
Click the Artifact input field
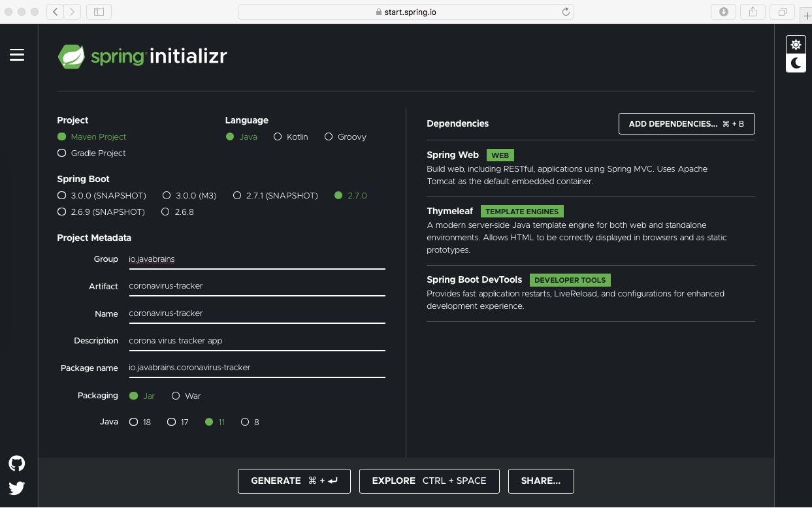pyautogui.click(x=257, y=286)
